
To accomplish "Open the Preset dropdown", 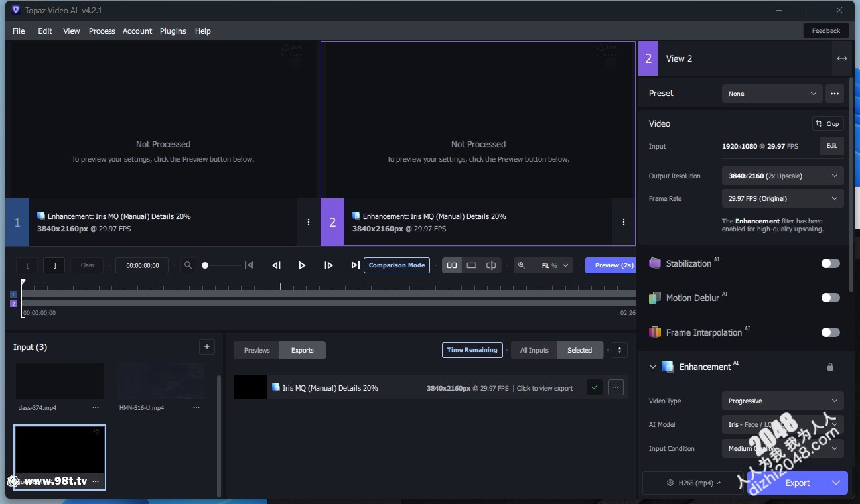I will (772, 94).
